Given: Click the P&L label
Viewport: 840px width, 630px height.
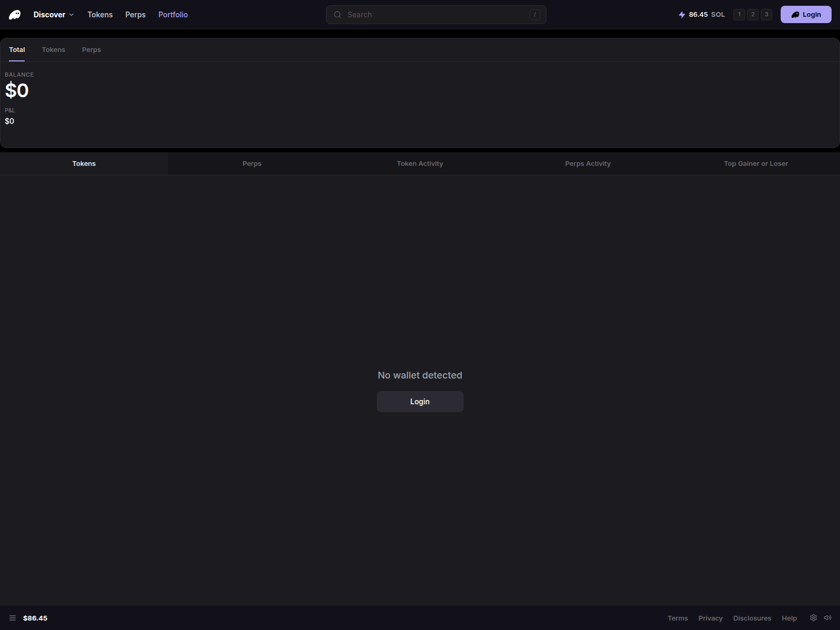Looking at the screenshot, I should [x=10, y=110].
